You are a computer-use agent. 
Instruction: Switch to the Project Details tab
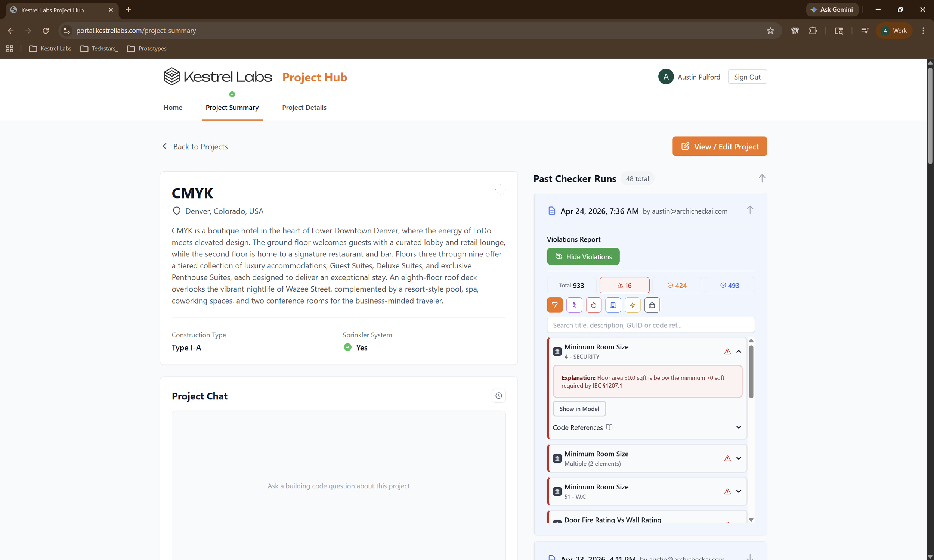pyautogui.click(x=304, y=108)
